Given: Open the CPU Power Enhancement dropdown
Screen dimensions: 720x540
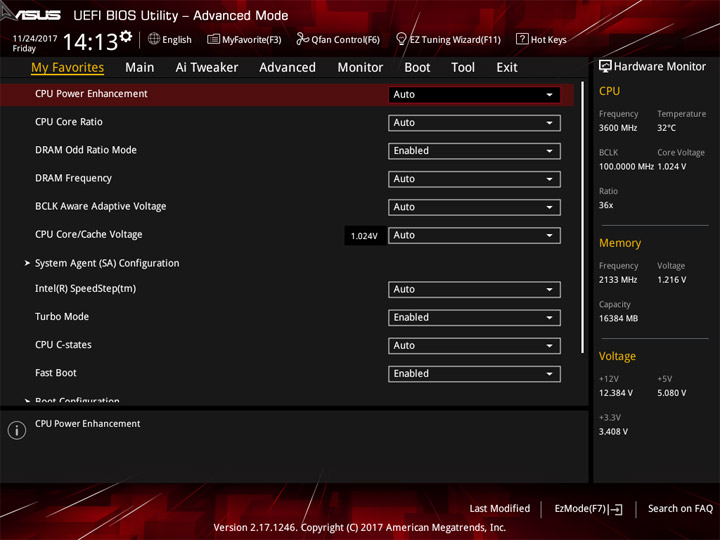Looking at the screenshot, I should (x=474, y=95).
